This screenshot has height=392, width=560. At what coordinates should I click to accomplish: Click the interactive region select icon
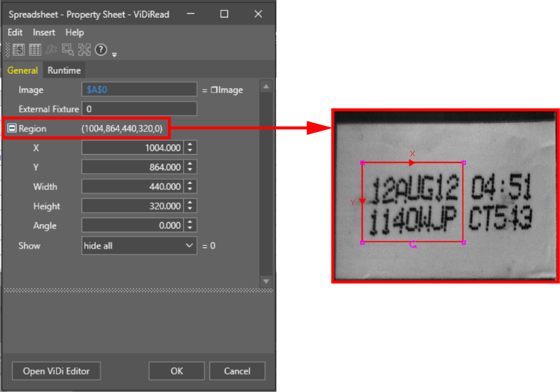68,50
